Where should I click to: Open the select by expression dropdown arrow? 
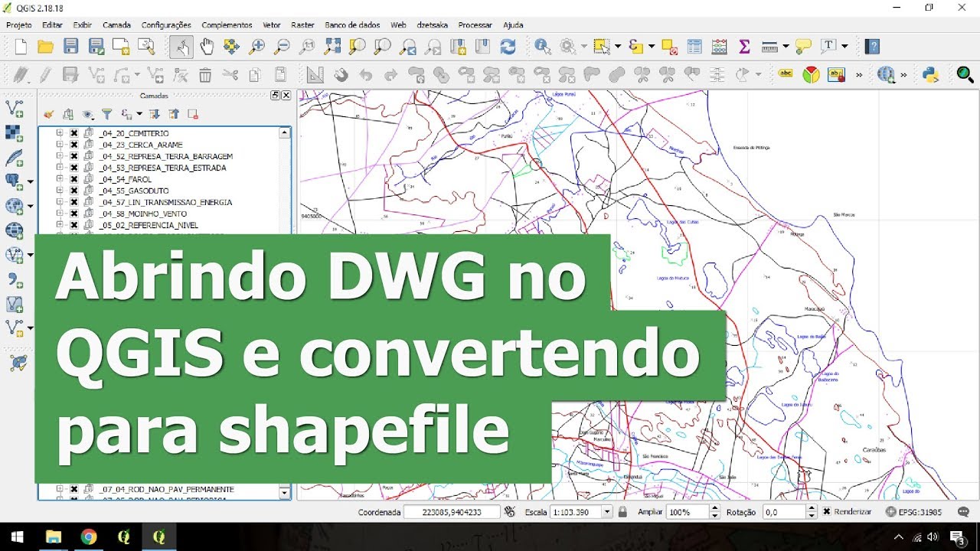point(652,47)
